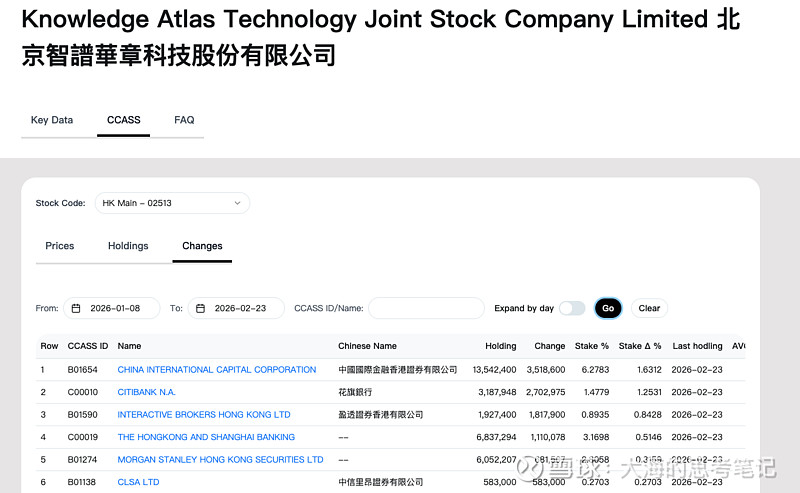Click the To date field 2026-02-23
The width and height of the screenshot is (800, 493).
point(236,308)
